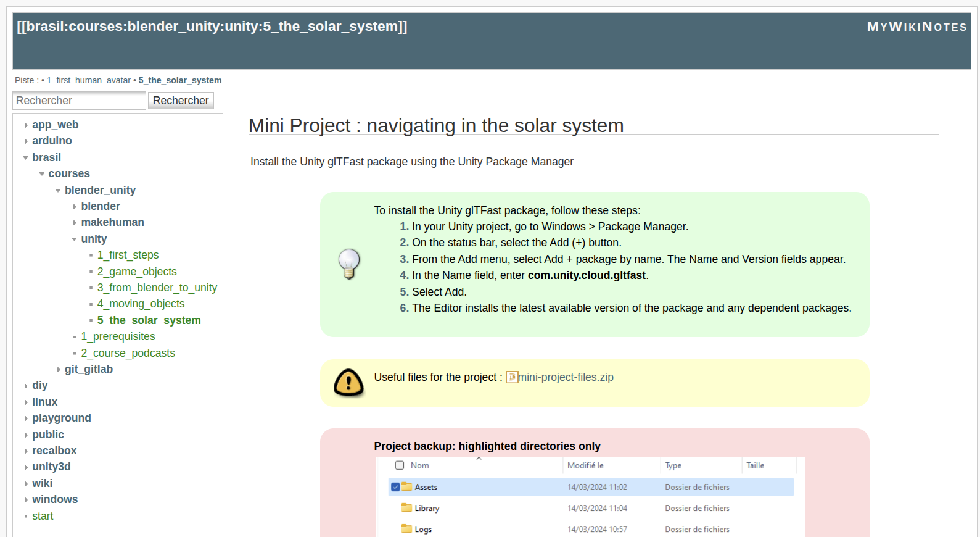Viewport: 980px width, 537px height.
Task: Click the Logs date 14/03/2024 10:57
Action: point(597,529)
